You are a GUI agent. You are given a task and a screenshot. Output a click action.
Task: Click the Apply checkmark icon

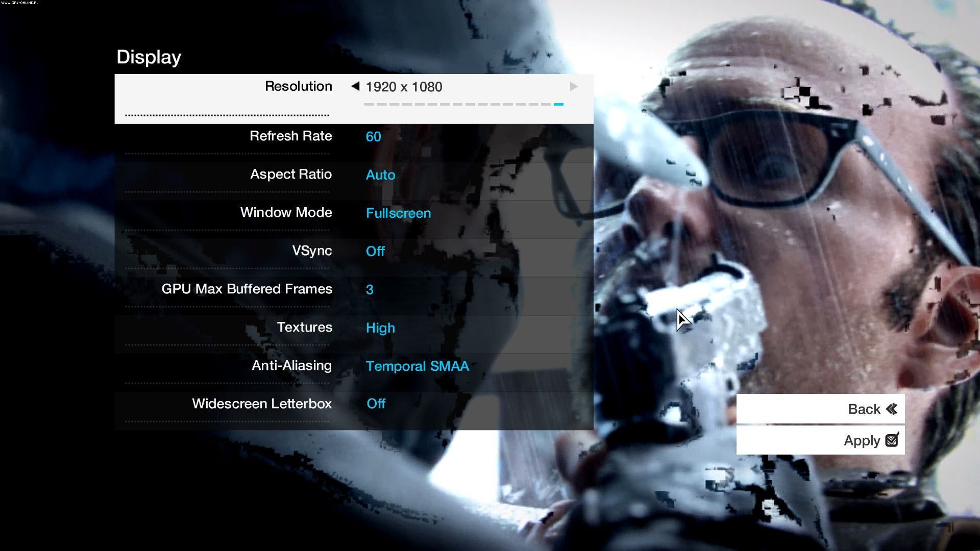coord(892,440)
